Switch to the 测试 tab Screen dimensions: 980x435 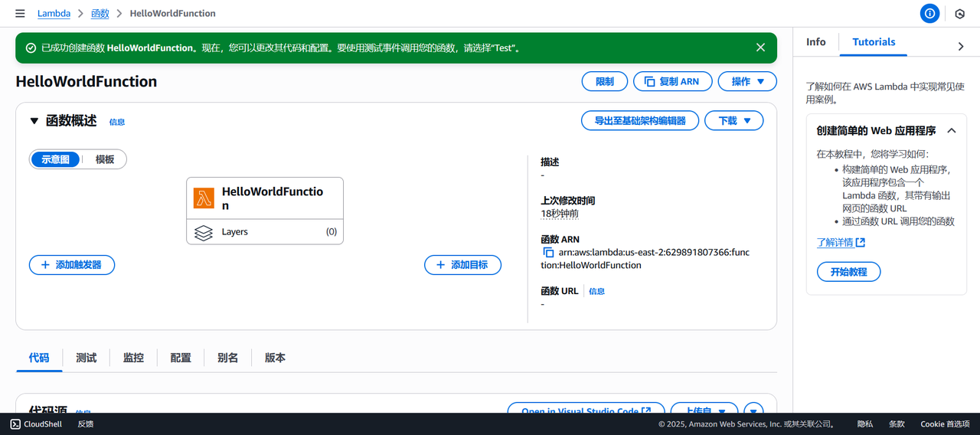click(x=87, y=358)
